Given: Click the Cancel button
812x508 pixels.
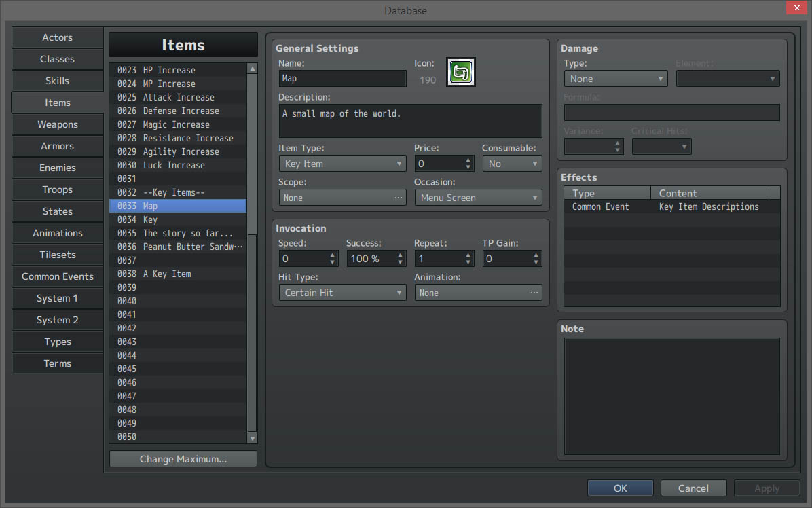Looking at the screenshot, I should [x=693, y=488].
